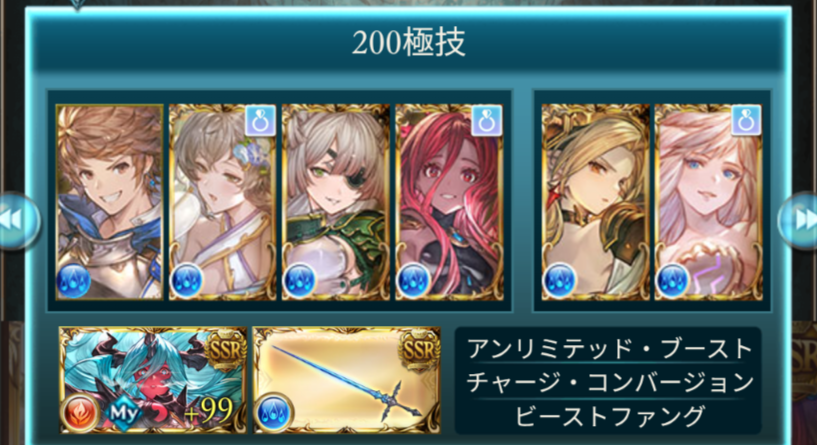Click water element icon on sword weapon
817x445 pixels.
point(273,413)
